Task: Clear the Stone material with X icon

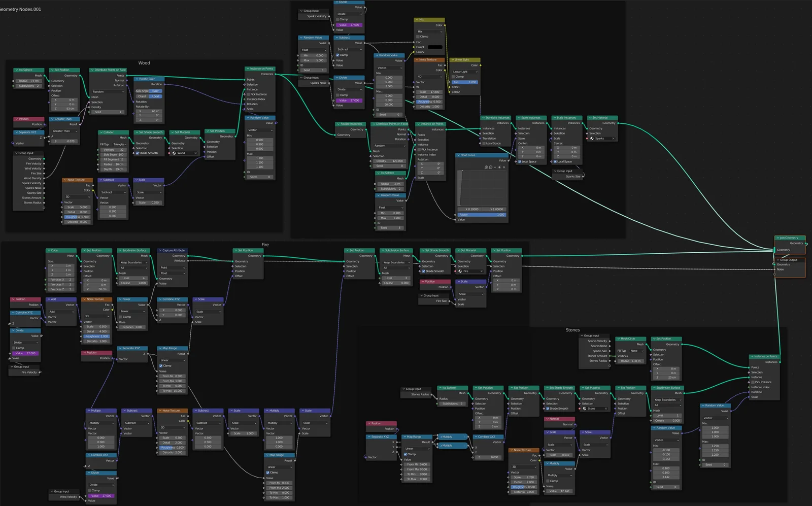Action: [605, 409]
